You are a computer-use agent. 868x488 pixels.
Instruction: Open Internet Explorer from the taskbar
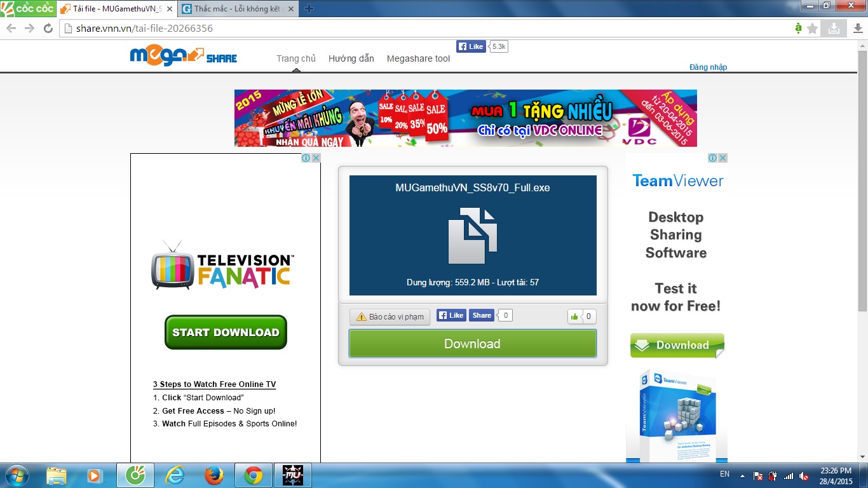175,475
